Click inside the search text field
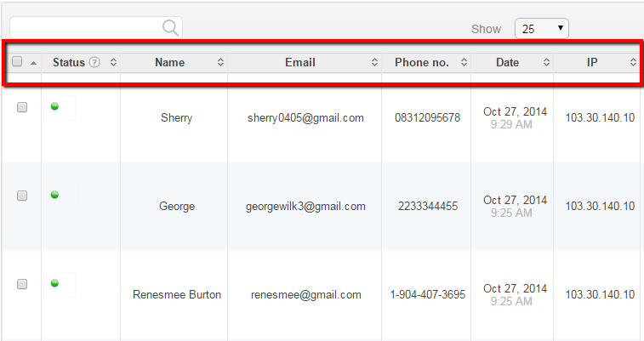The width and height of the screenshot is (644, 341). tap(85, 29)
